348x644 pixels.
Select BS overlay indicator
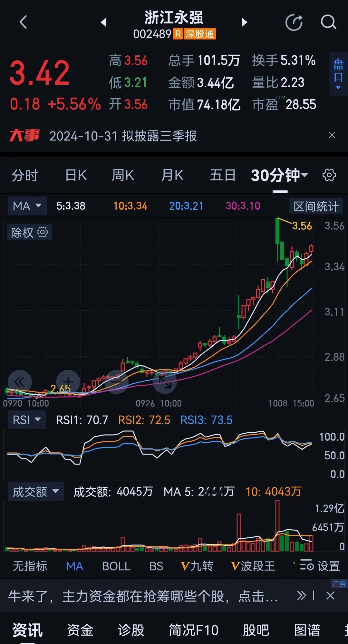tap(156, 566)
